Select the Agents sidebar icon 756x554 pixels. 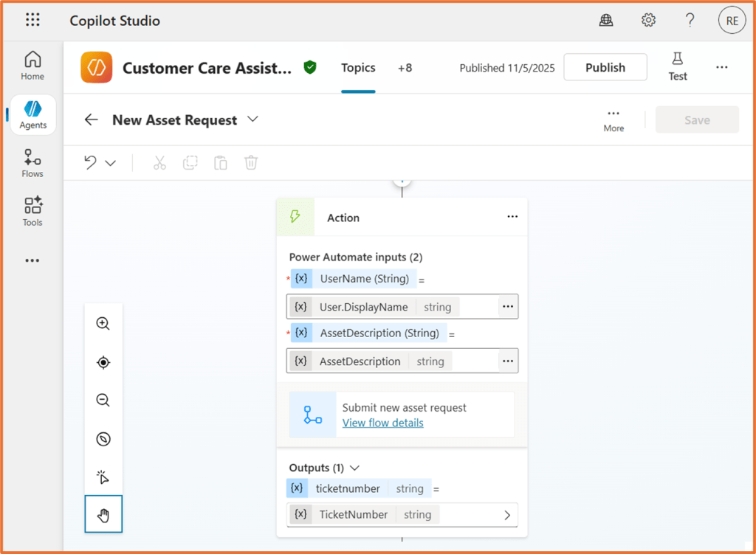point(32,114)
